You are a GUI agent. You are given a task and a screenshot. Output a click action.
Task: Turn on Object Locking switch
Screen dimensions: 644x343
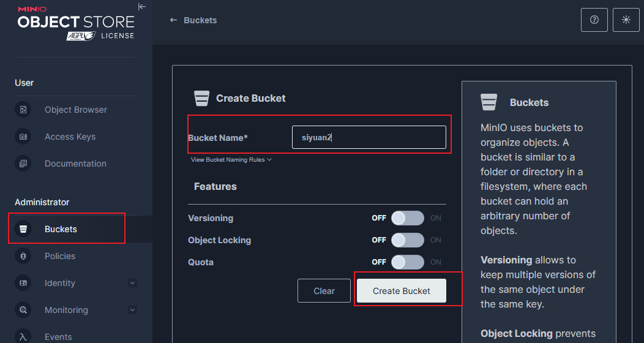coord(407,240)
